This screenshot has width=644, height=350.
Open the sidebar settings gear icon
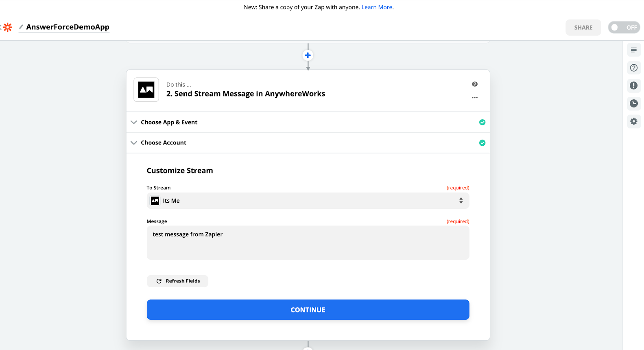point(633,121)
